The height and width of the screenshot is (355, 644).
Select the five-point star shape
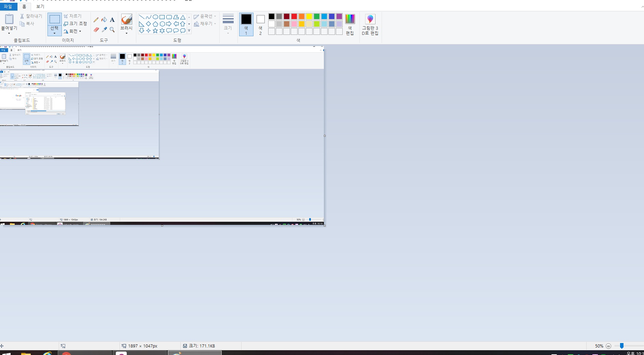155,31
